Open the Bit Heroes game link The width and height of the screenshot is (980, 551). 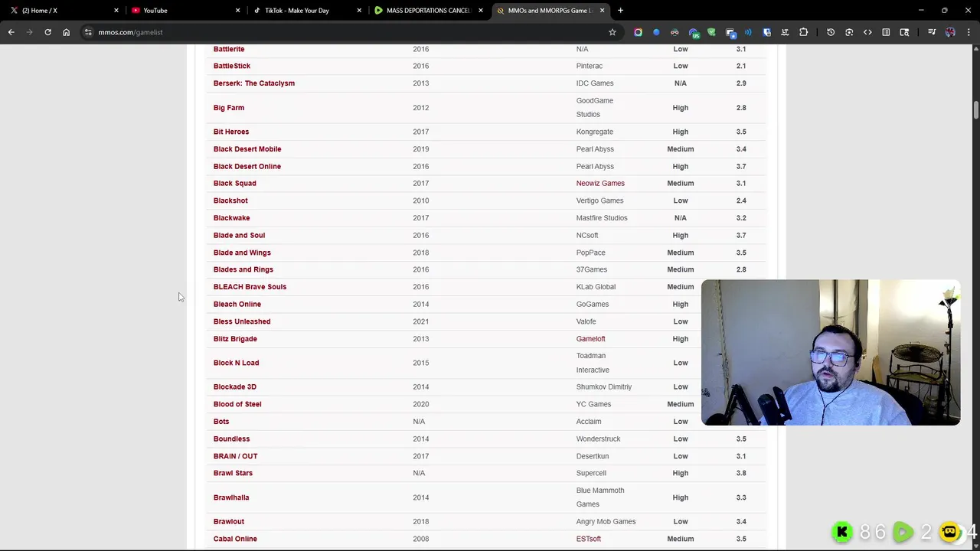(231, 132)
